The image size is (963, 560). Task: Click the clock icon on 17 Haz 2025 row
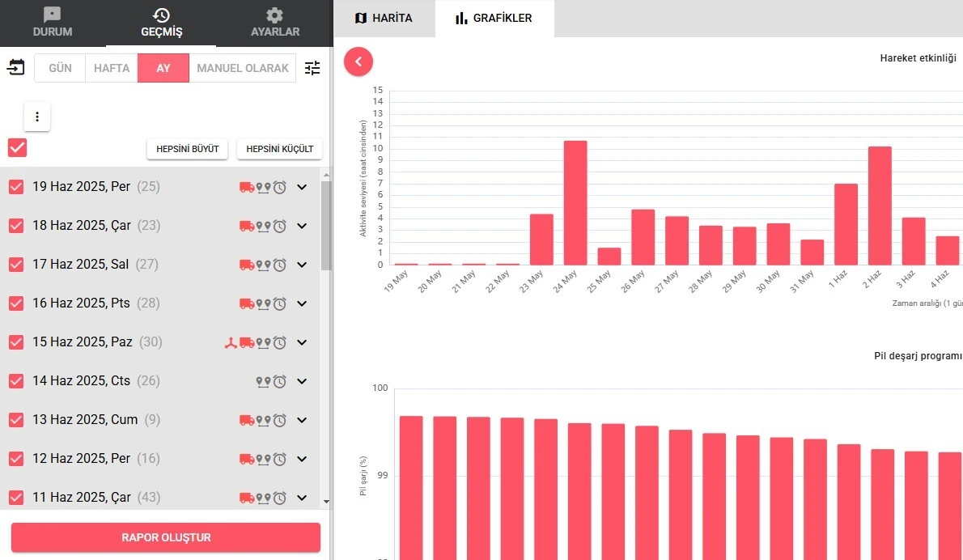point(280,265)
